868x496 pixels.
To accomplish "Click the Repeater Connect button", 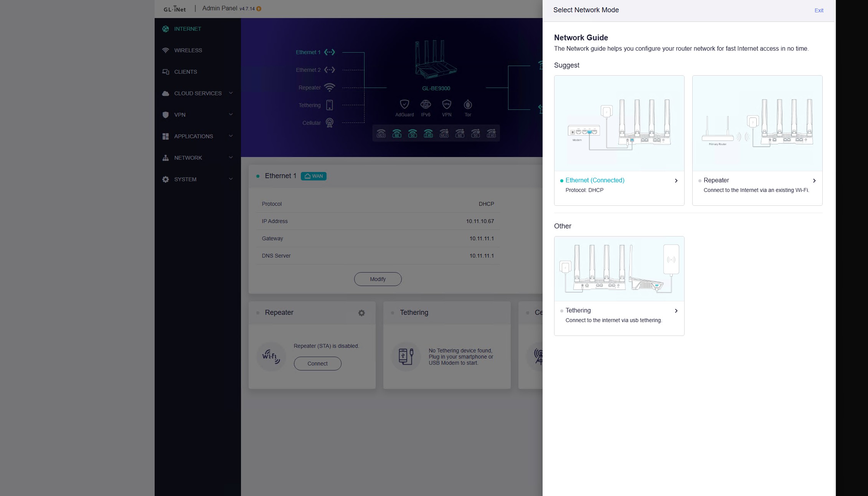I will click(317, 364).
